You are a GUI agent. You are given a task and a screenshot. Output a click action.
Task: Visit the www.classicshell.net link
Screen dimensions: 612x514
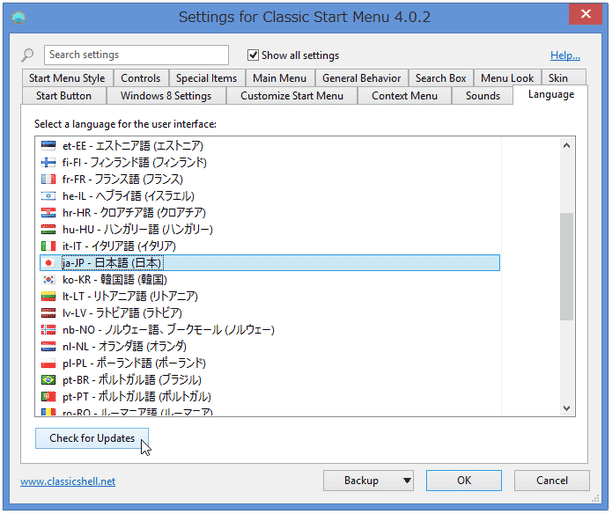pyautogui.click(x=68, y=482)
